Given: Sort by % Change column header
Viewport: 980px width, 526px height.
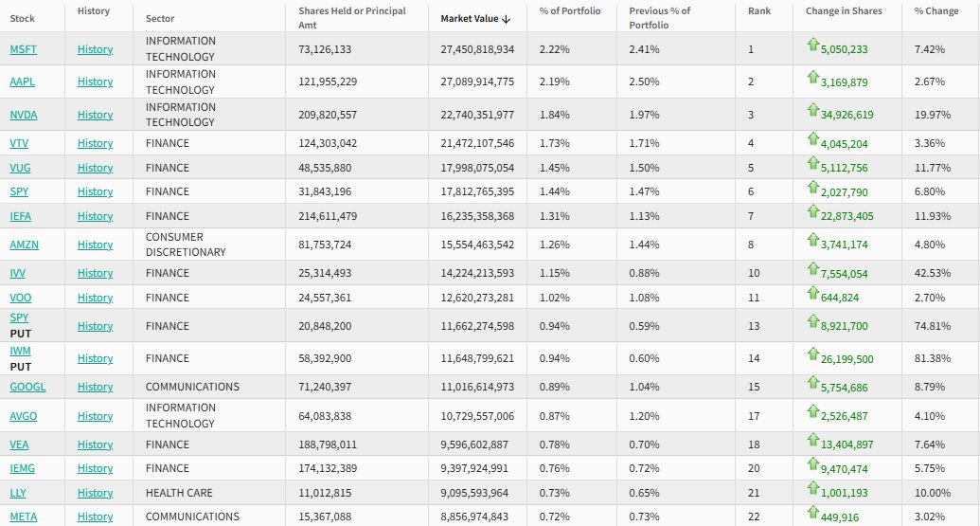Looking at the screenshot, I should 936,10.
